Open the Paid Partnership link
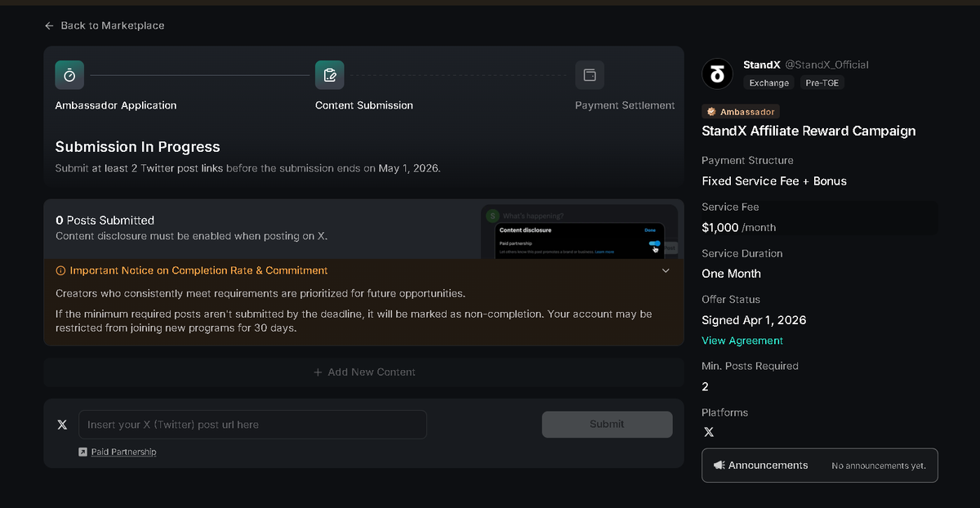 pyautogui.click(x=124, y=452)
